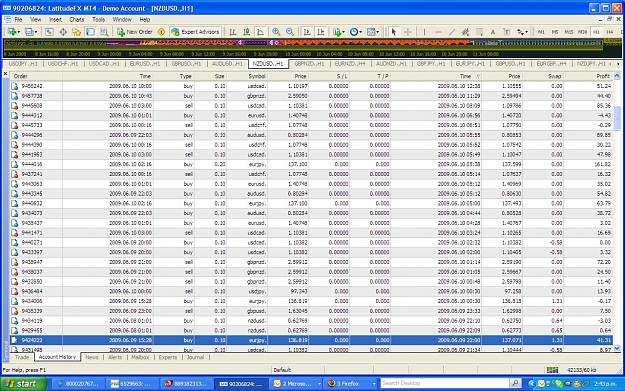Select the text label A tool
The image size is (625, 391).
(x=493, y=32)
